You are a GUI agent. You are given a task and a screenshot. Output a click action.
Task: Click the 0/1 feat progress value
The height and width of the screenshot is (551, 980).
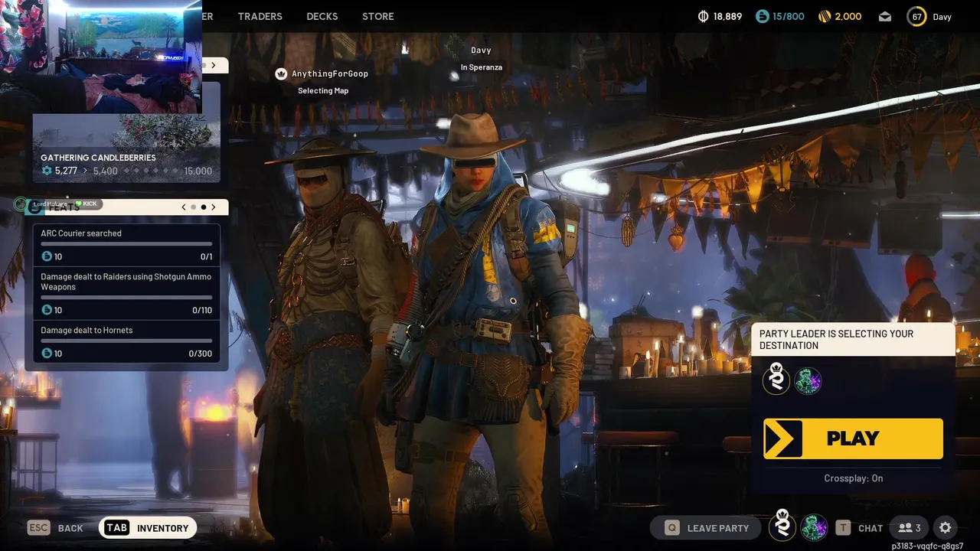pyautogui.click(x=207, y=256)
